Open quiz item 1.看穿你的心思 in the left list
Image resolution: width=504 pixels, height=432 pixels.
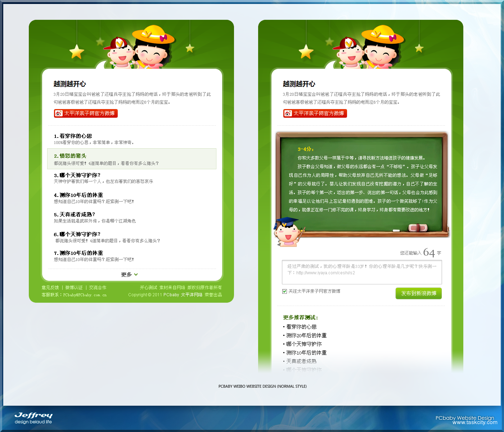tap(73, 136)
